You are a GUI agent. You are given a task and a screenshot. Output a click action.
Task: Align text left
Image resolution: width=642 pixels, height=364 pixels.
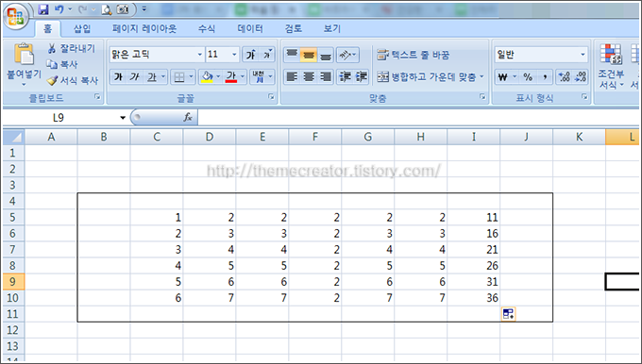pos(292,76)
